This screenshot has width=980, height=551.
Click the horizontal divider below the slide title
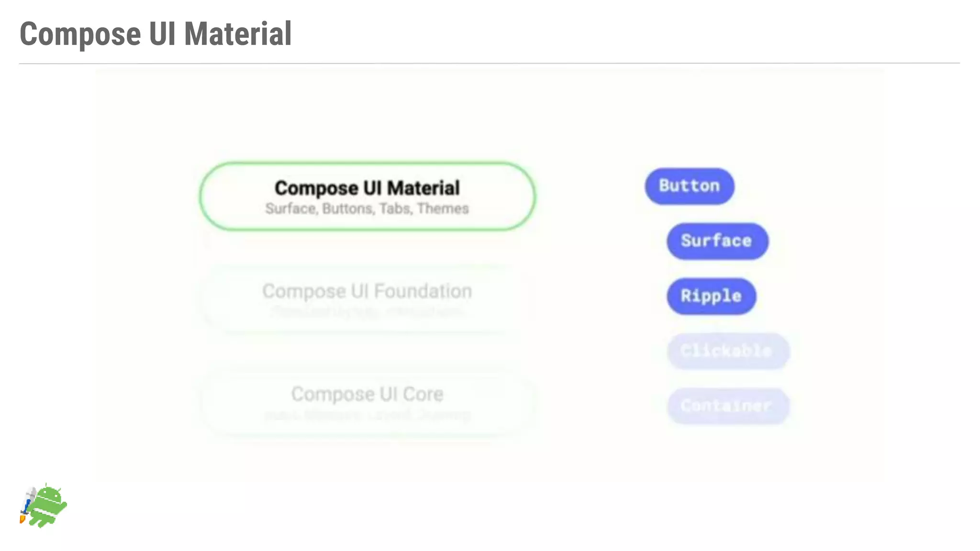[489, 63]
